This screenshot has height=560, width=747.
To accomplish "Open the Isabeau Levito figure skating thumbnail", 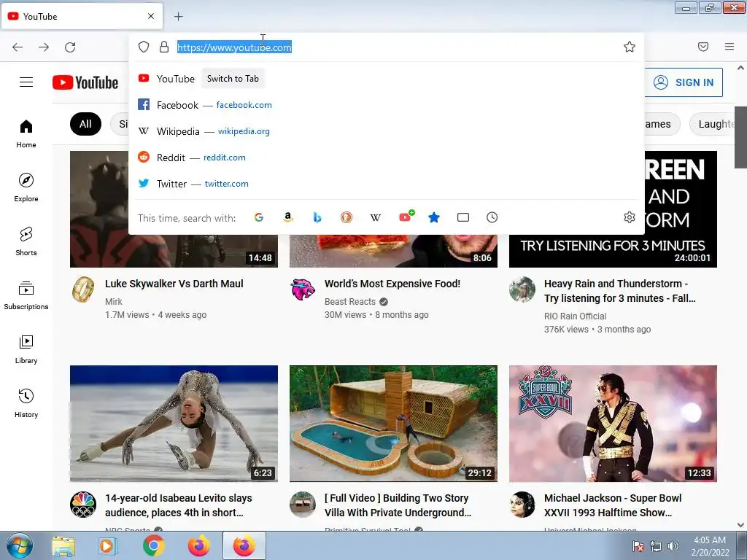I will [x=174, y=424].
